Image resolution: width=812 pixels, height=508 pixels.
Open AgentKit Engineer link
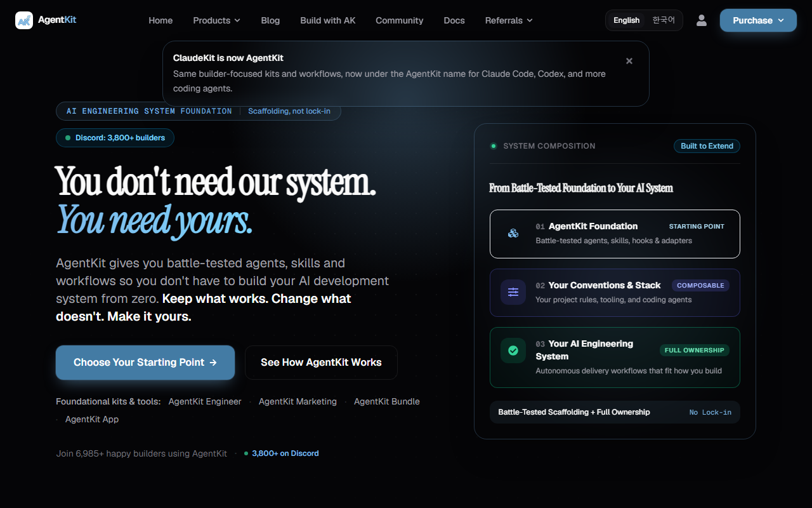tap(205, 401)
